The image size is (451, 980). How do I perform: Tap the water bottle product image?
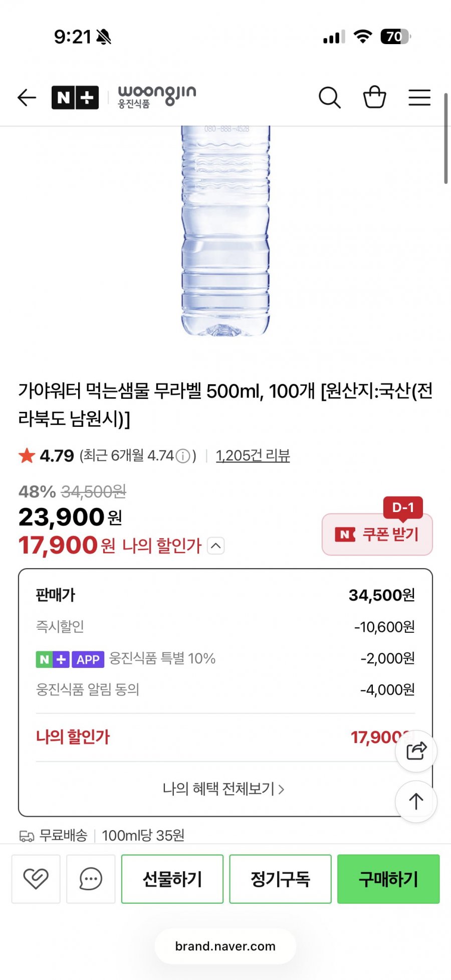(225, 230)
